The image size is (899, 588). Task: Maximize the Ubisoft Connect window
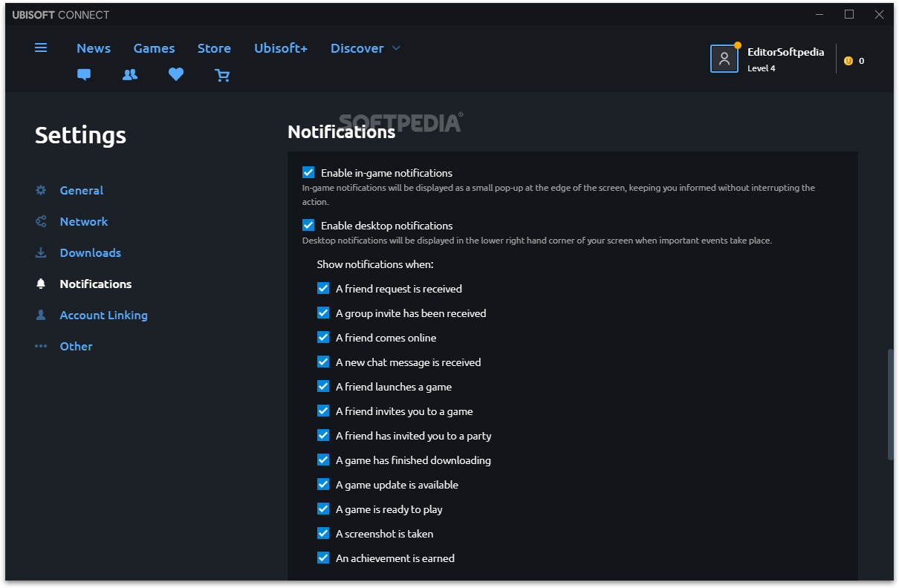[849, 15]
